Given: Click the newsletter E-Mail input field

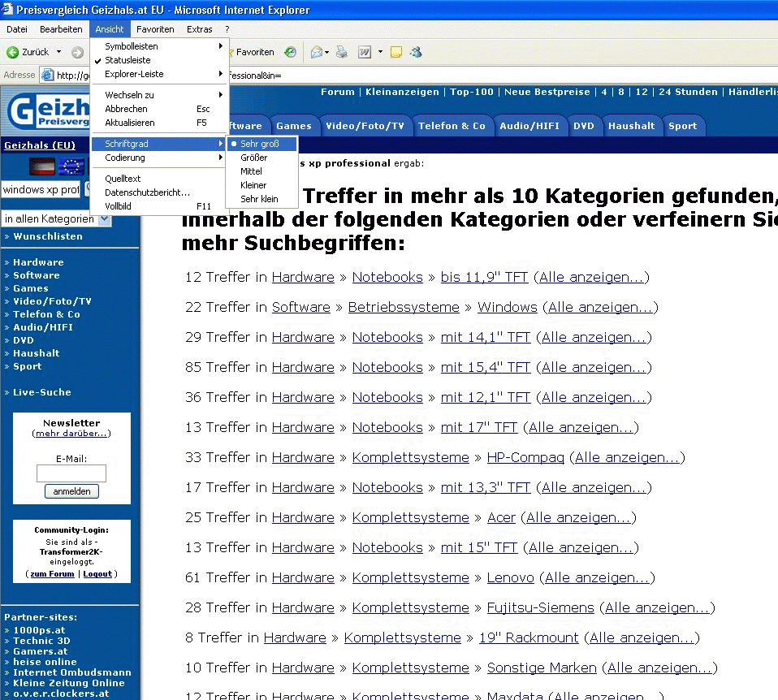Looking at the screenshot, I should tap(71, 473).
